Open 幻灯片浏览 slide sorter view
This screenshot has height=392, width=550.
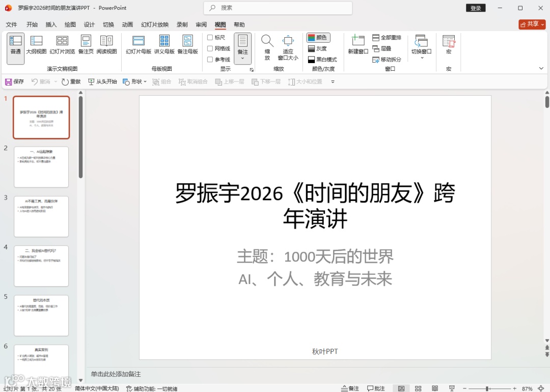(62, 45)
